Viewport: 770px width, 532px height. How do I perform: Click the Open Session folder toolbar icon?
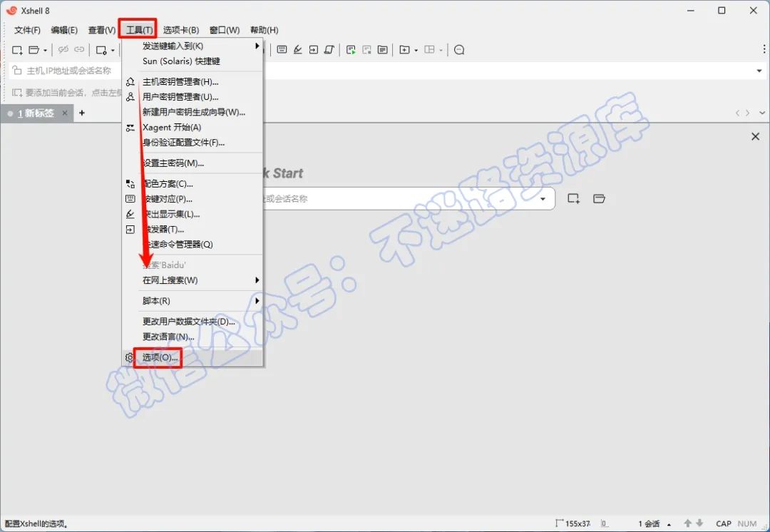pyautogui.click(x=34, y=50)
